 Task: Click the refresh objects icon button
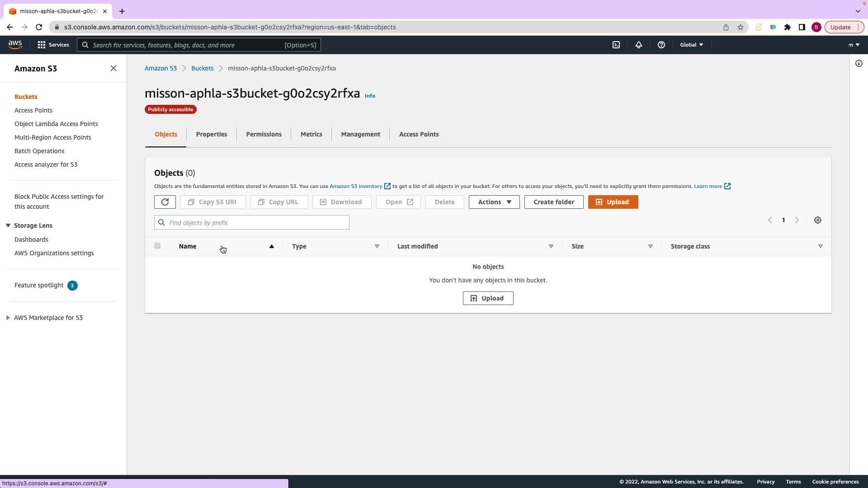[x=165, y=202]
